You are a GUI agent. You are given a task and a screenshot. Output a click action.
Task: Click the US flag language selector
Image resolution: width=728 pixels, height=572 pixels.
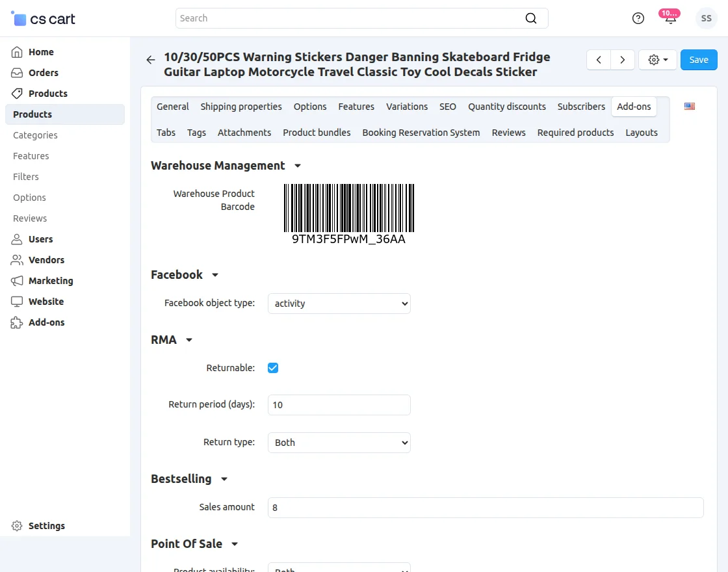(x=689, y=106)
